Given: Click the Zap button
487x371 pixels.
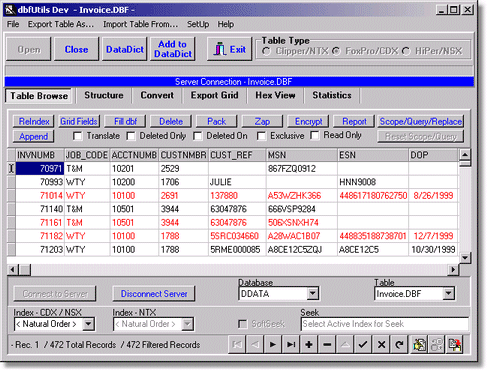Looking at the screenshot, I should [x=262, y=121].
